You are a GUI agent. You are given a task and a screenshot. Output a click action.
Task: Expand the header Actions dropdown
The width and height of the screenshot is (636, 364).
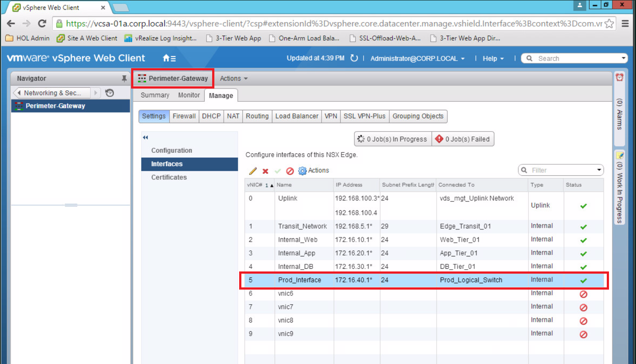234,78
